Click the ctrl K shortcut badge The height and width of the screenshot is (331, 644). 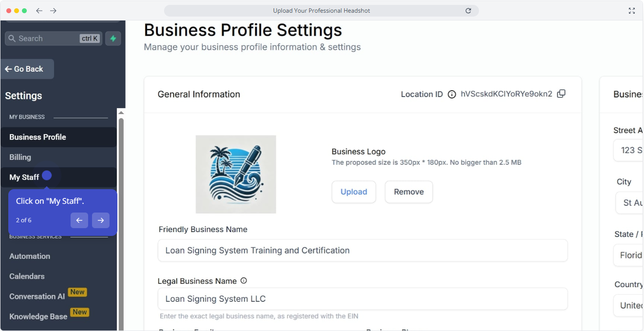tap(90, 39)
